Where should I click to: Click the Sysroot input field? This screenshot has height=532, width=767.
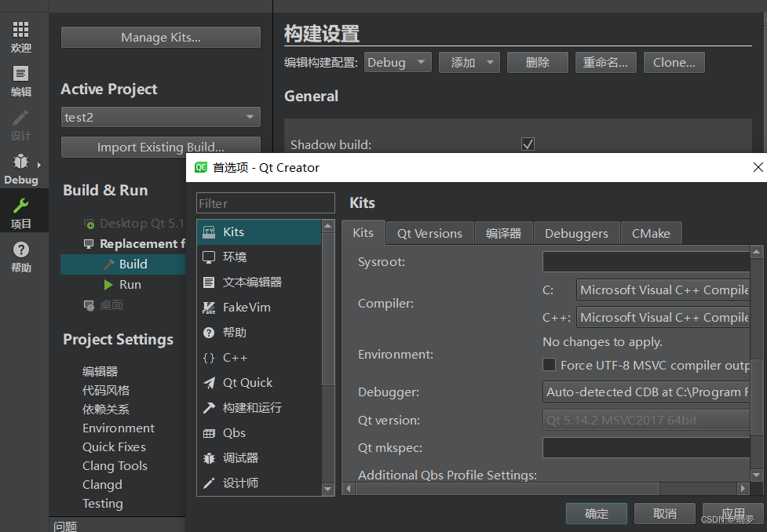click(x=645, y=261)
